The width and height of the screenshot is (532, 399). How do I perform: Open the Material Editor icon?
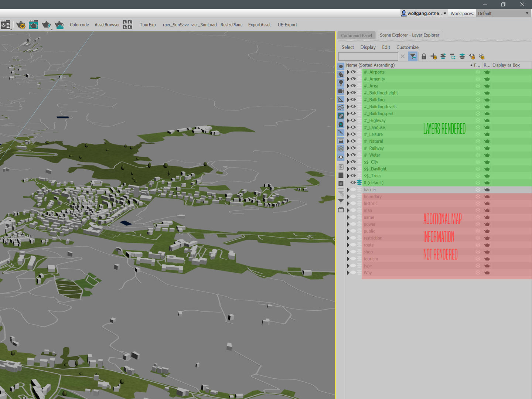[x=5, y=25]
